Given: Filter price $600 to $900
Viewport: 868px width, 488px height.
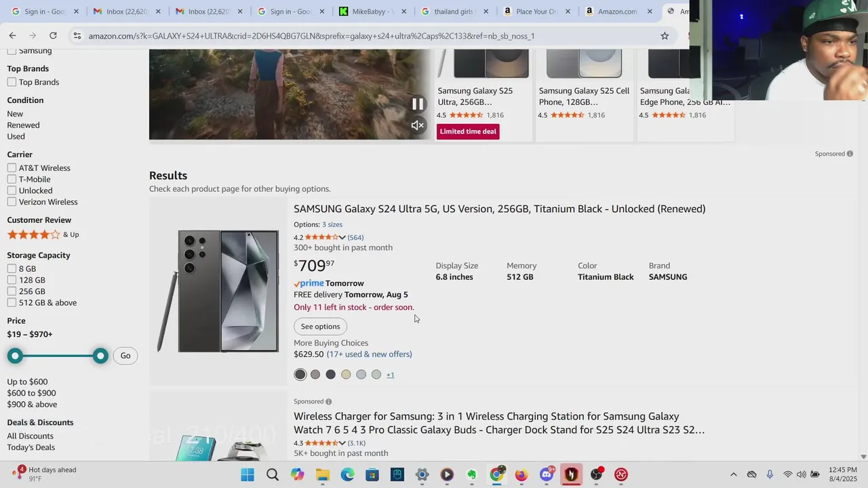Looking at the screenshot, I should (x=31, y=393).
